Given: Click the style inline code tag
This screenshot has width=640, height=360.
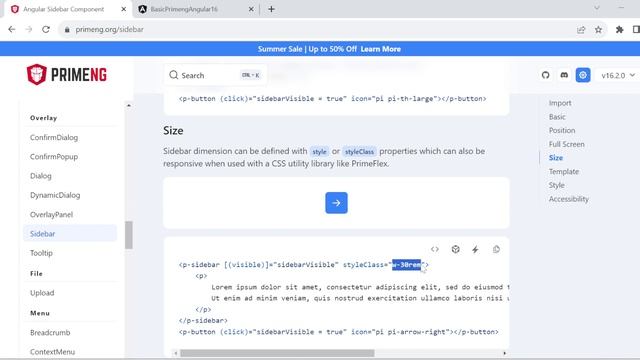Looking at the screenshot, I should tap(319, 151).
